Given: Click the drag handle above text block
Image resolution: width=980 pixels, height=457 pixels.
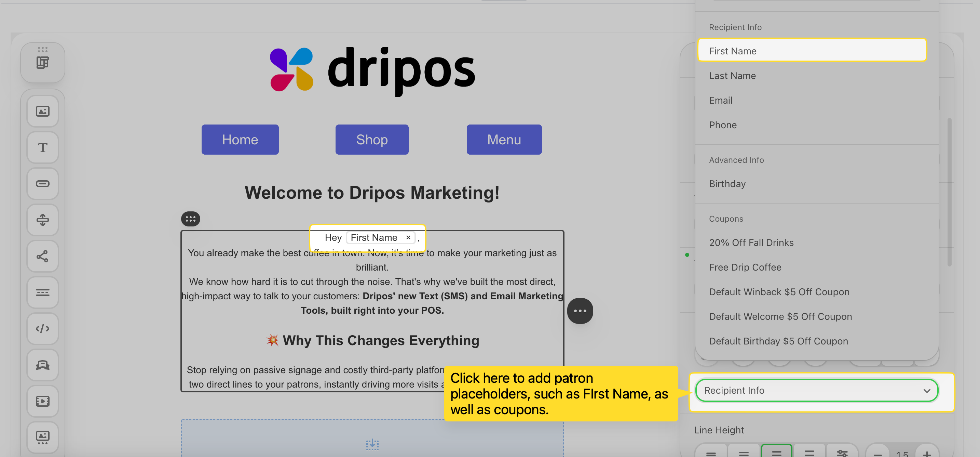Looking at the screenshot, I should coord(191,219).
